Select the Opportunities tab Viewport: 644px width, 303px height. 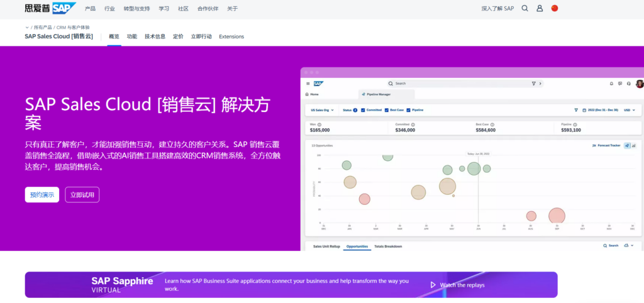(357, 246)
